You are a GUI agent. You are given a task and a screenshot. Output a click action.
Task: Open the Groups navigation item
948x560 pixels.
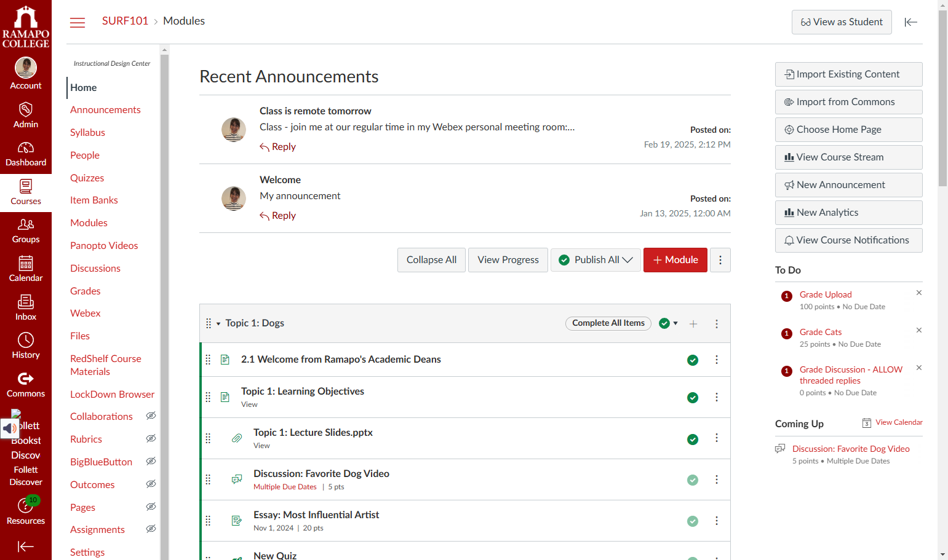click(26, 231)
